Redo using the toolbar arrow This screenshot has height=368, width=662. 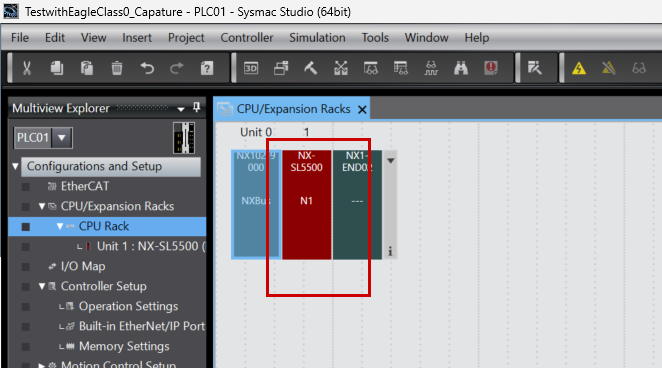tap(177, 68)
